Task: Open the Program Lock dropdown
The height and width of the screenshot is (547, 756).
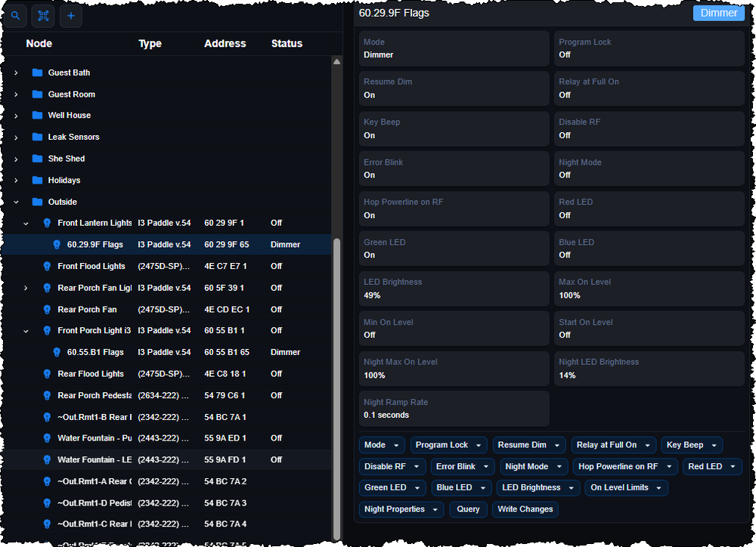Action: point(448,445)
